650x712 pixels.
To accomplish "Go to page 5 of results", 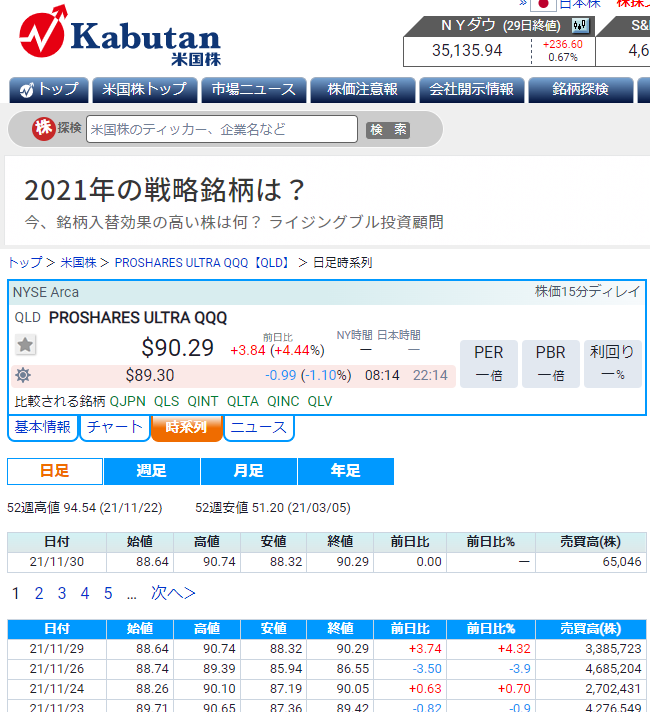I will pyautogui.click(x=108, y=593).
